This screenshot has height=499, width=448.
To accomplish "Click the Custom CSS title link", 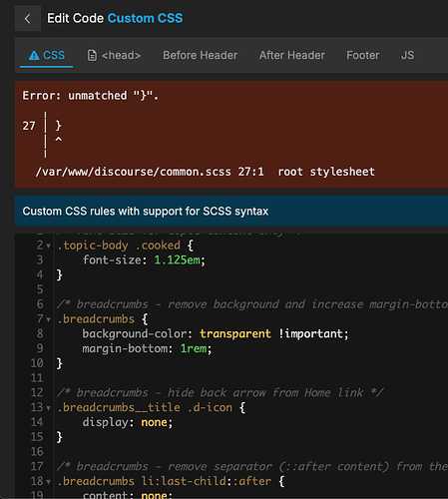I will [145, 18].
